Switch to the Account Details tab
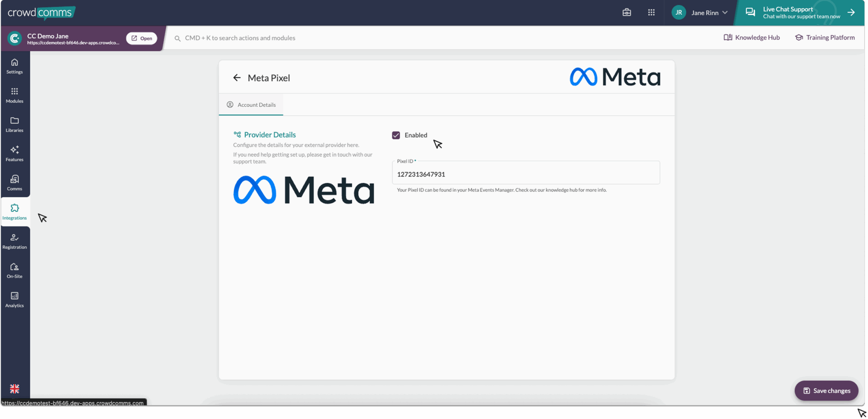This screenshot has height=419, width=868. [x=251, y=105]
